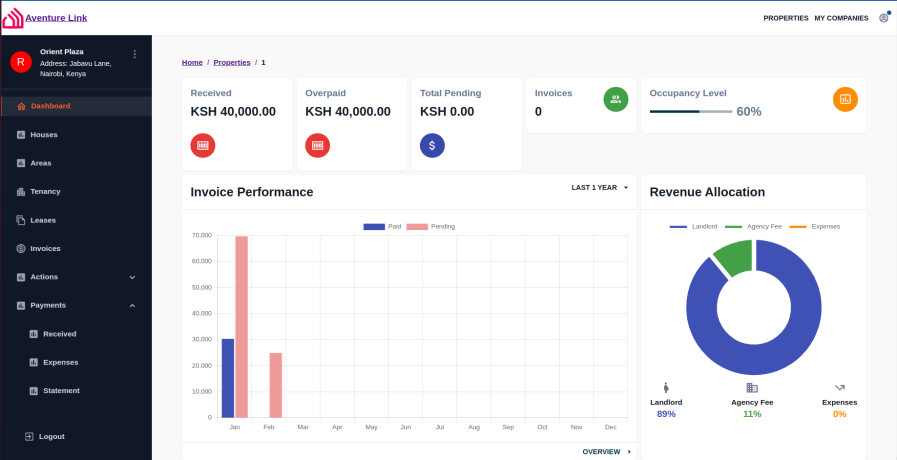Navigate to Invoices in the sidebar

click(x=76, y=248)
